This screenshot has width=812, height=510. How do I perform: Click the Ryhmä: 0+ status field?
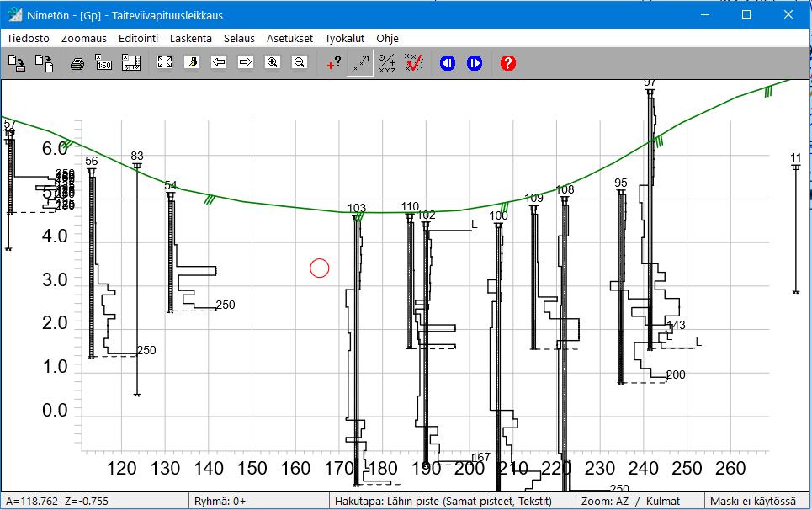tap(259, 502)
